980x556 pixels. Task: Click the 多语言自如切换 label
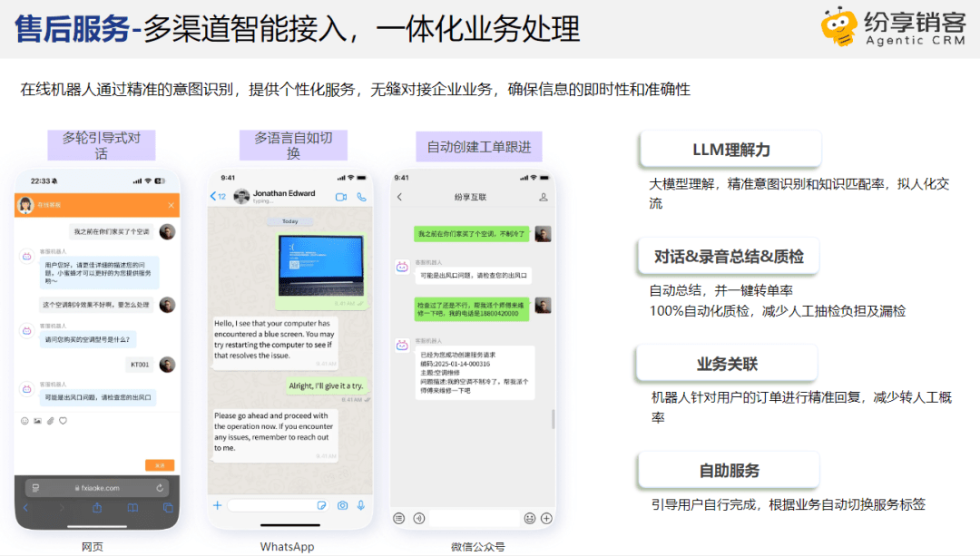(x=293, y=145)
